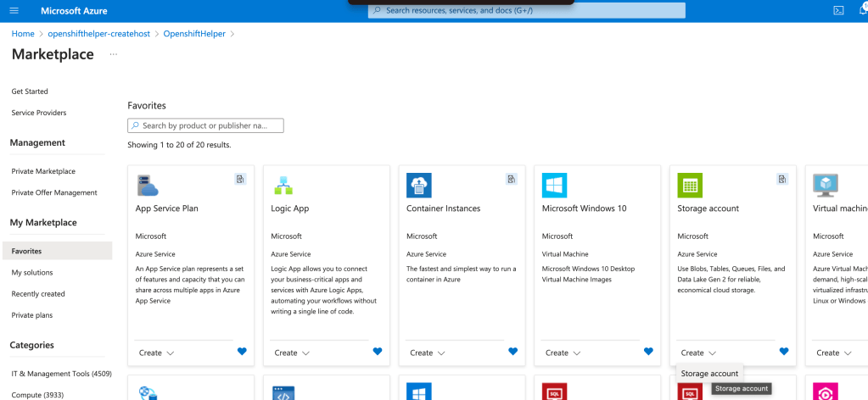This screenshot has width=868, height=400.
Task: Click the Storage account product icon
Action: (690, 186)
